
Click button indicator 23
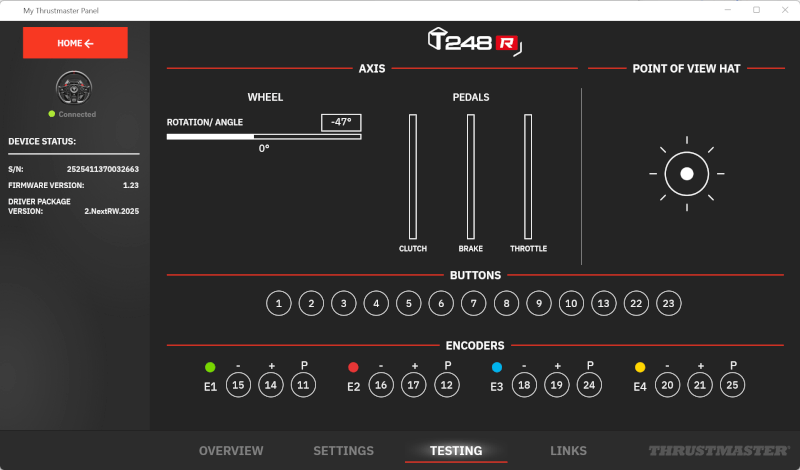[668, 304]
